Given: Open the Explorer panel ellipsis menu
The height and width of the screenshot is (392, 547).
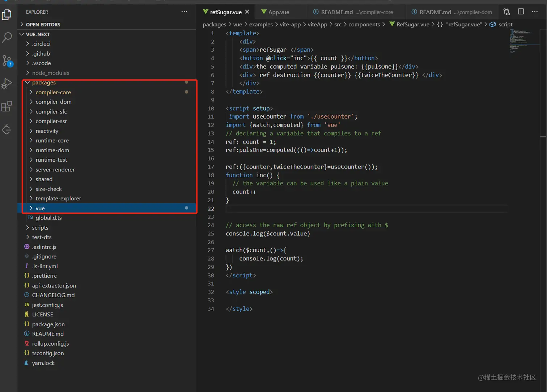Looking at the screenshot, I should [184, 12].
